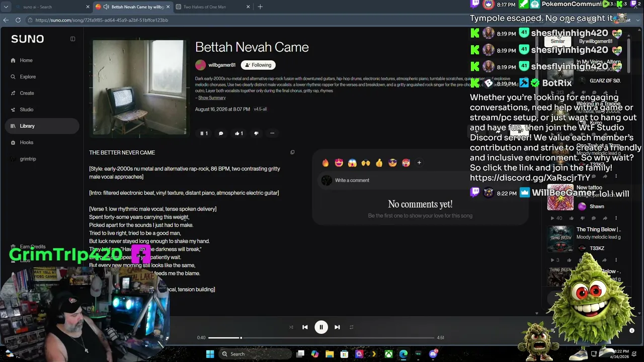This screenshot has width=644, height=362.
Task: Pause the current song playback
Action: click(x=321, y=327)
